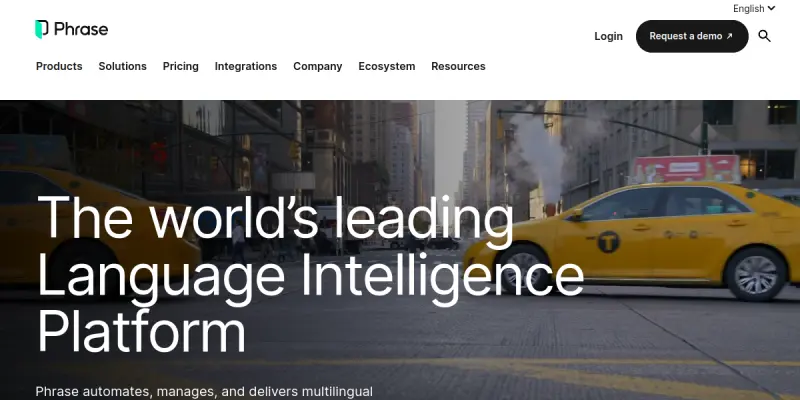This screenshot has height=400, width=800.
Task: Click the arrow icon inside Request a demo
Action: (729, 36)
